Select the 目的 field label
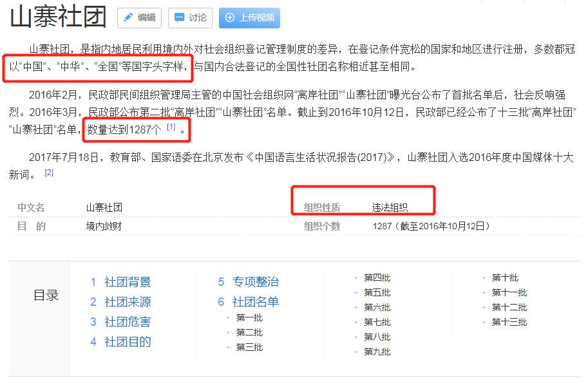 (x=31, y=226)
